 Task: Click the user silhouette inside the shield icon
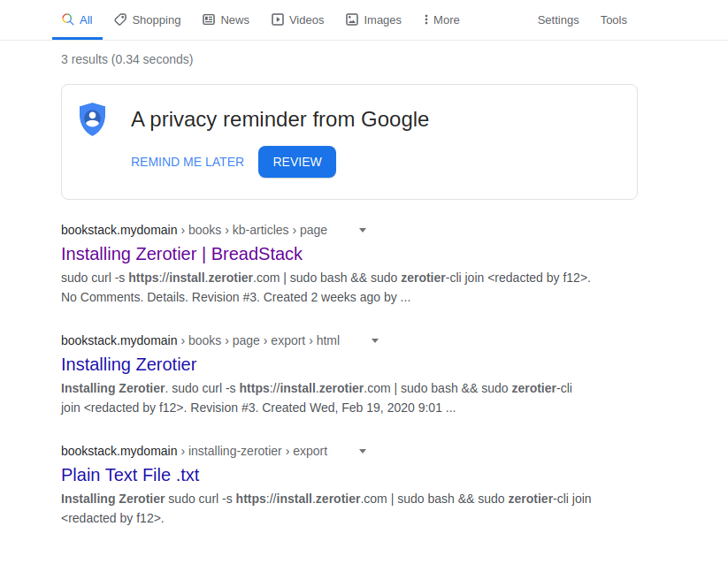[92, 117]
